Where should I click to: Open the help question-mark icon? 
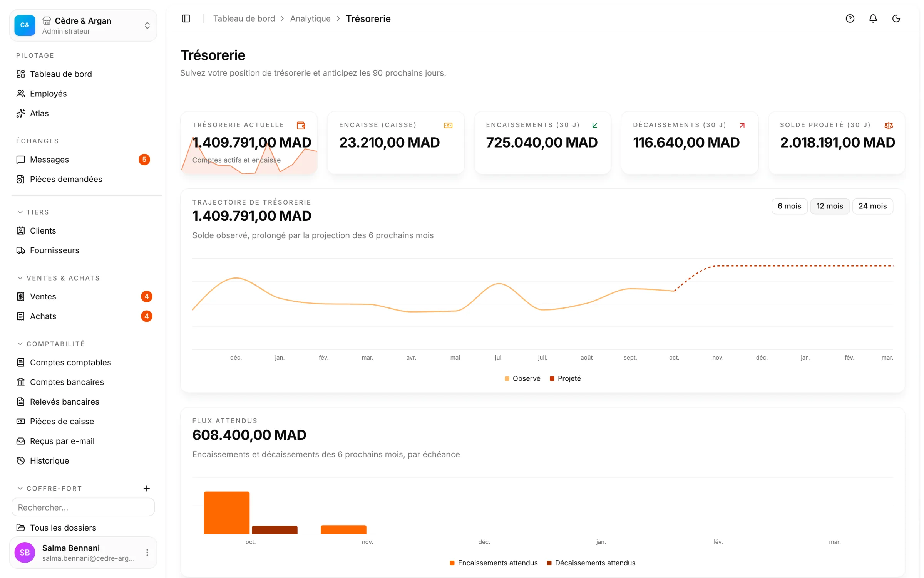(x=850, y=18)
